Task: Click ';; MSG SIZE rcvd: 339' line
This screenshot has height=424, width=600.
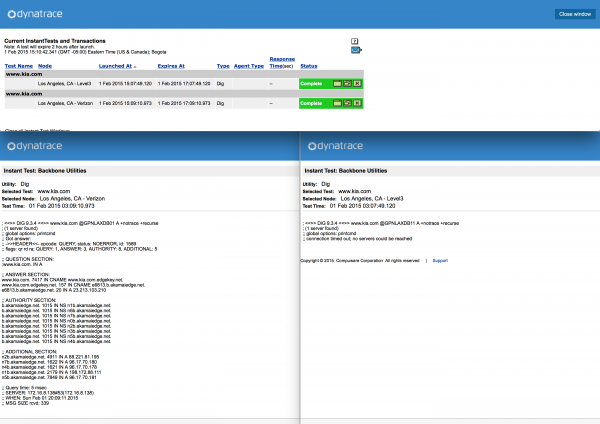Action: pos(25,403)
